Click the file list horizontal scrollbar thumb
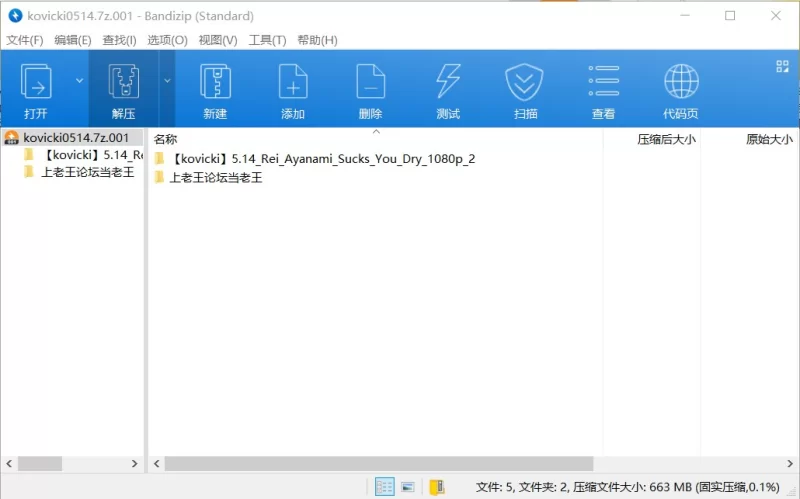The image size is (800, 499). coord(379,463)
